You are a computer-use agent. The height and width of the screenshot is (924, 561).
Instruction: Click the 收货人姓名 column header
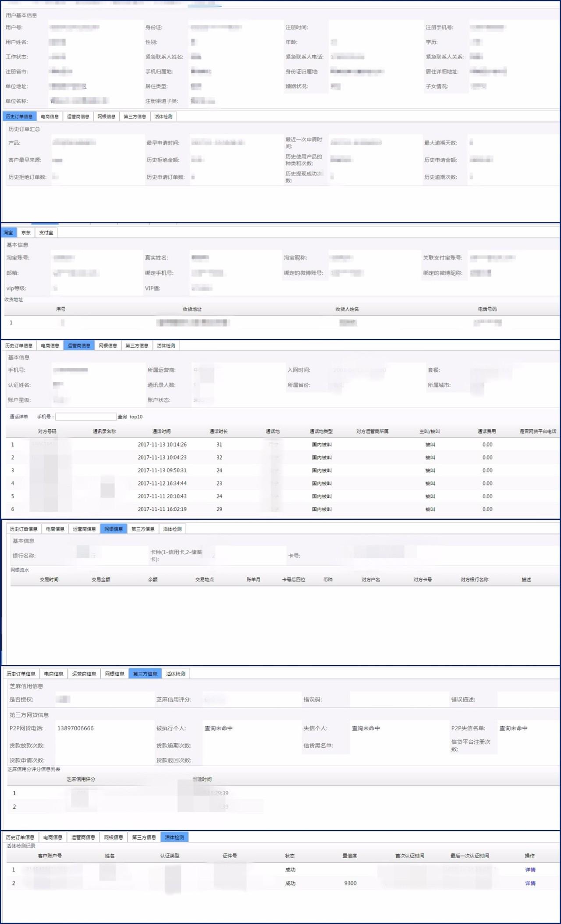click(347, 309)
